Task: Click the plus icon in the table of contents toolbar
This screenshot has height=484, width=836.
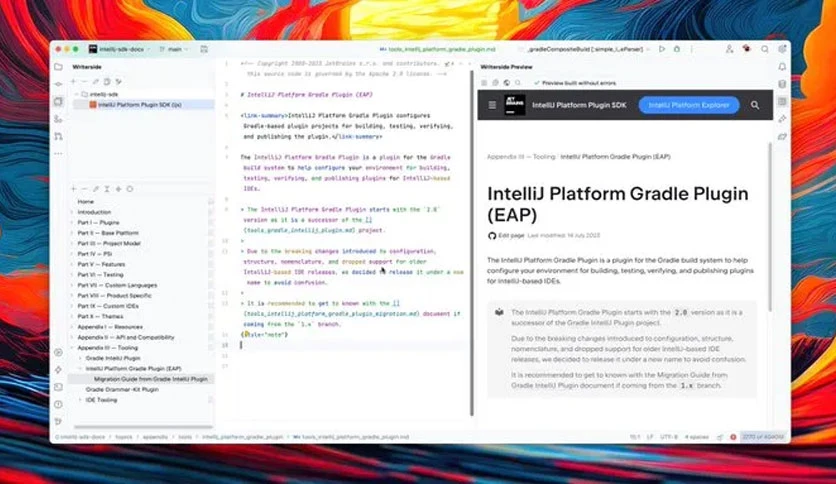Action: pyautogui.click(x=74, y=189)
